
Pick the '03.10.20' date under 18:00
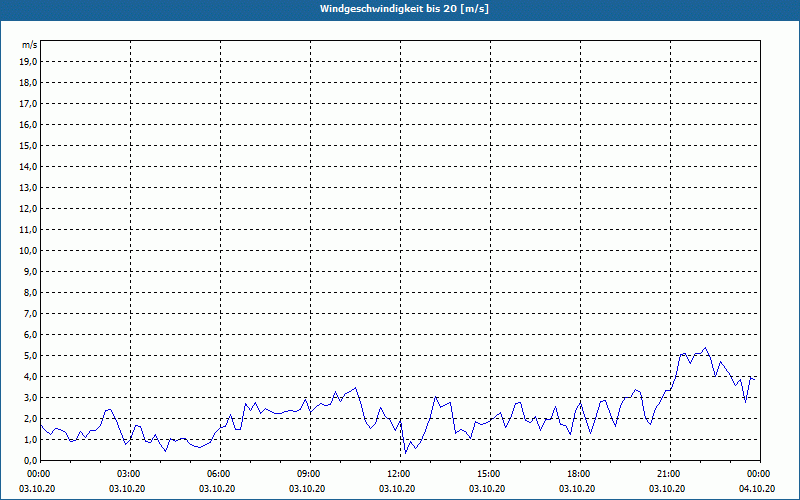click(577, 489)
